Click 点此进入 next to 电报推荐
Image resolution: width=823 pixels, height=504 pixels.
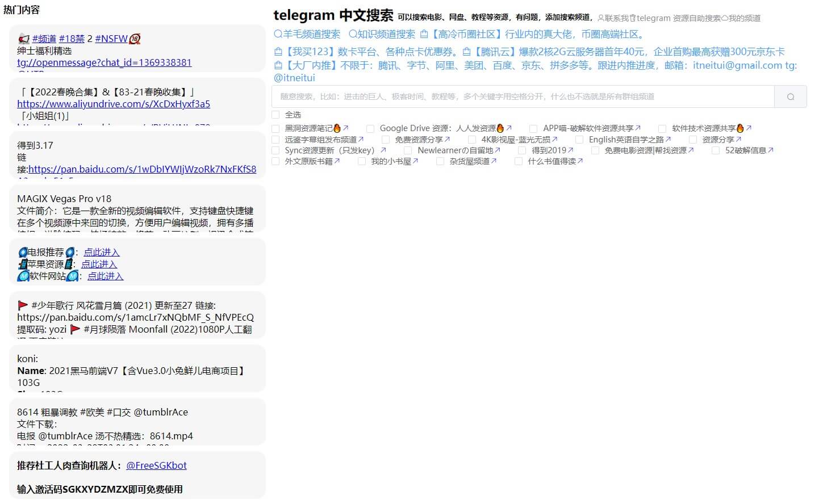pos(102,252)
